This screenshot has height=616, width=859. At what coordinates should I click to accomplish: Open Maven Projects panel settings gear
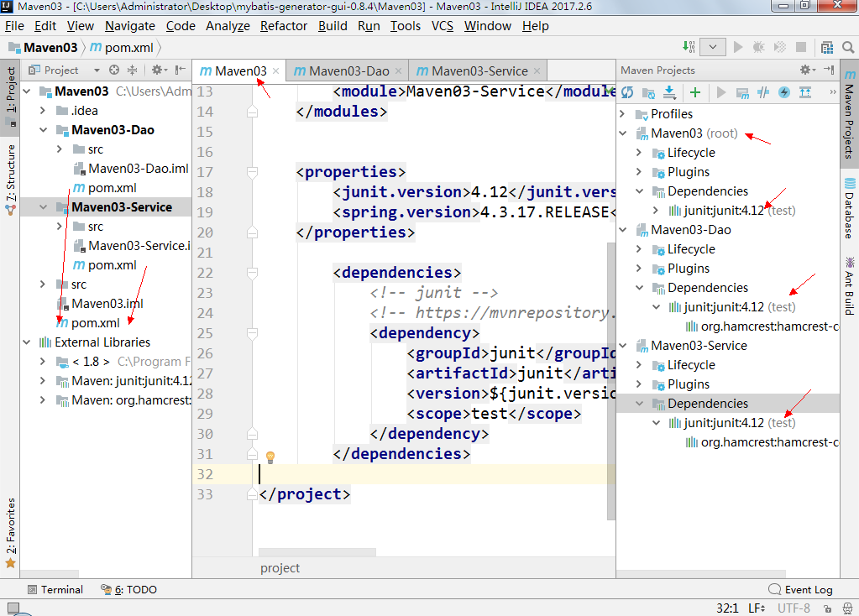click(807, 70)
